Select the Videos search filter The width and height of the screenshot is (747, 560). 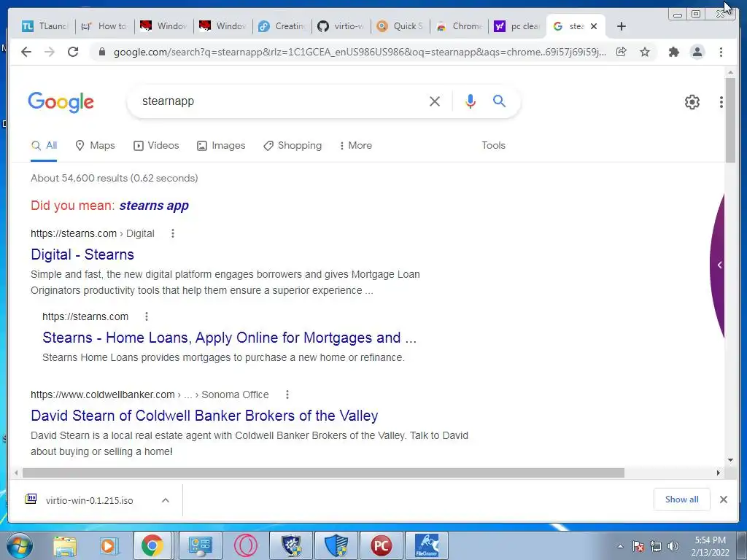tap(156, 145)
